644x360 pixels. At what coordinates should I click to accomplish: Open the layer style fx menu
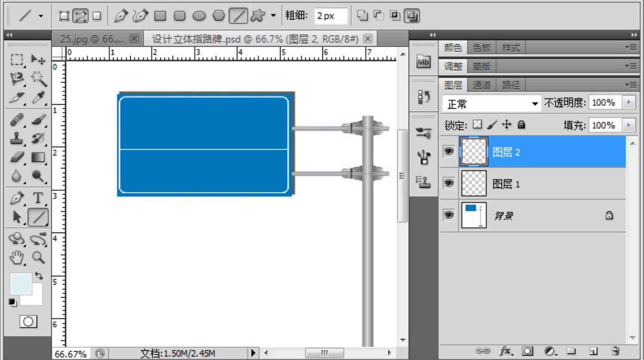(x=506, y=351)
